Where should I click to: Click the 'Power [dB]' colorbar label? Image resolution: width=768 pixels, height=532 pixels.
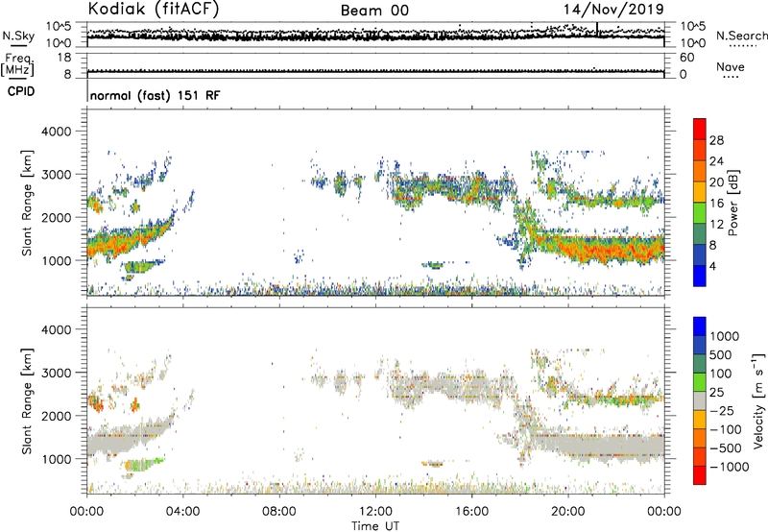pos(732,203)
